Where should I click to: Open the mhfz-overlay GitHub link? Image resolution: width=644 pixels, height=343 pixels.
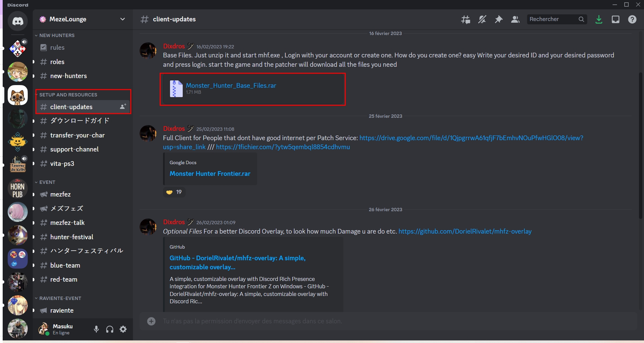[x=465, y=231]
